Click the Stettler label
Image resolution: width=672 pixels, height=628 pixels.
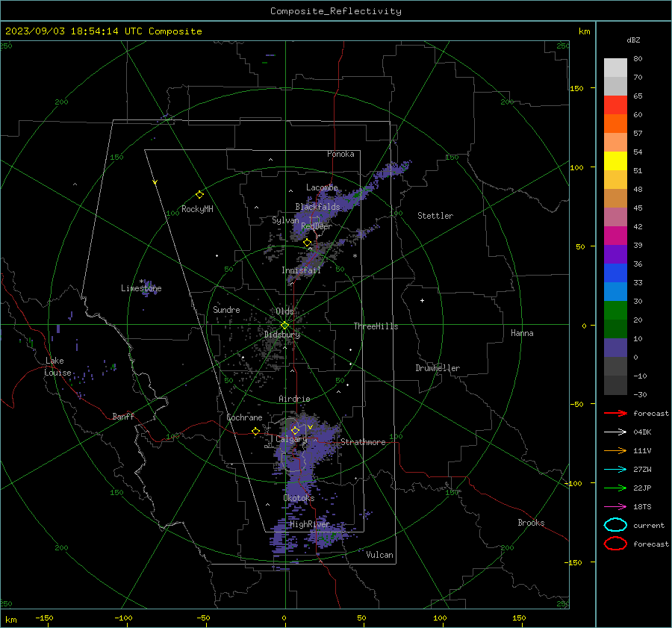pyautogui.click(x=435, y=216)
